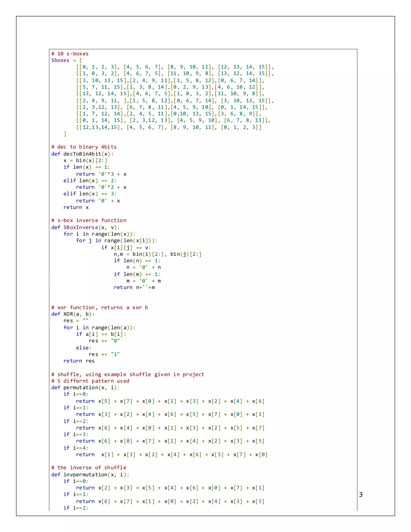Image resolution: width=411 pixels, height=532 pixels.
Task: Click the SBoxInverse function name
Action: point(81,227)
